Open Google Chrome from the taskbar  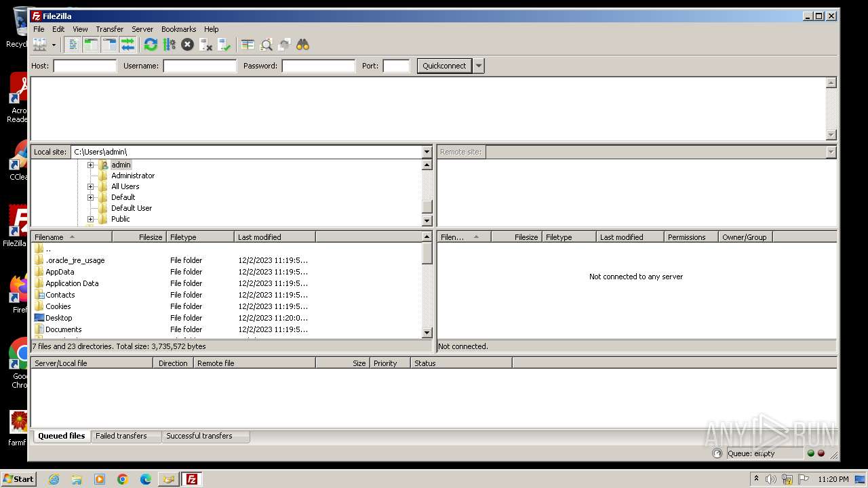click(x=123, y=479)
